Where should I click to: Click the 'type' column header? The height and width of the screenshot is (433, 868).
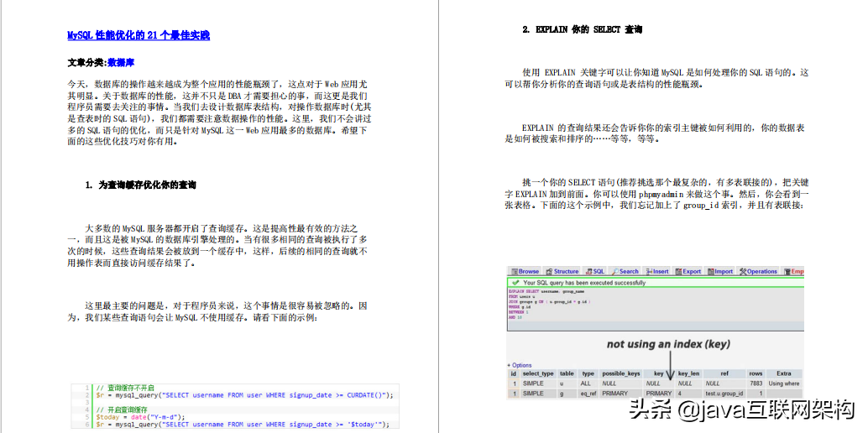pyautogui.click(x=588, y=373)
